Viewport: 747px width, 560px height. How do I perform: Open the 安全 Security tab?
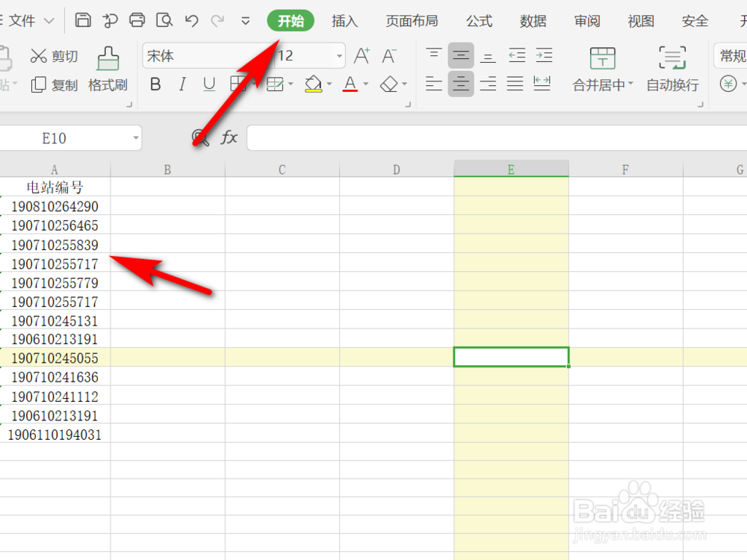pyautogui.click(x=695, y=21)
